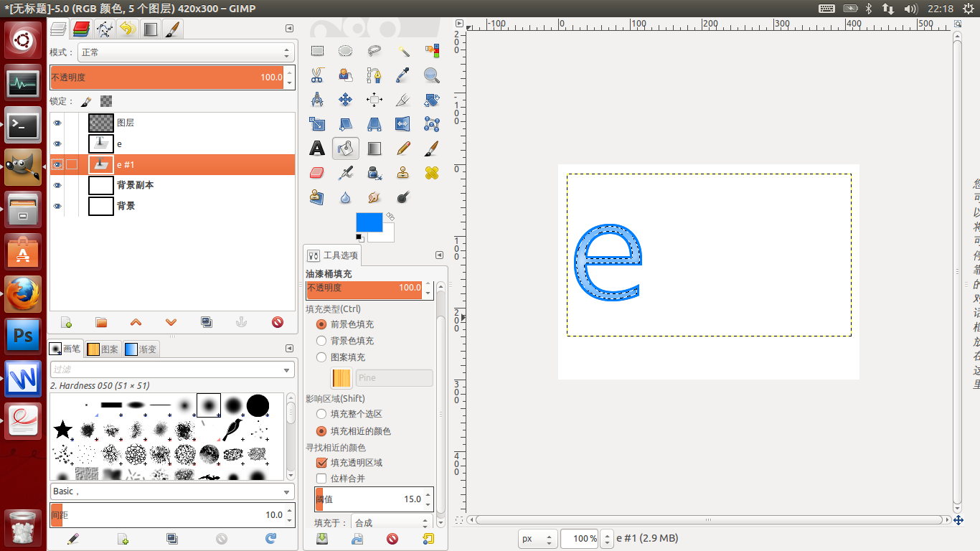Open the layers dock configuration menu arrow
The image size is (980, 551).
coord(289,29)
